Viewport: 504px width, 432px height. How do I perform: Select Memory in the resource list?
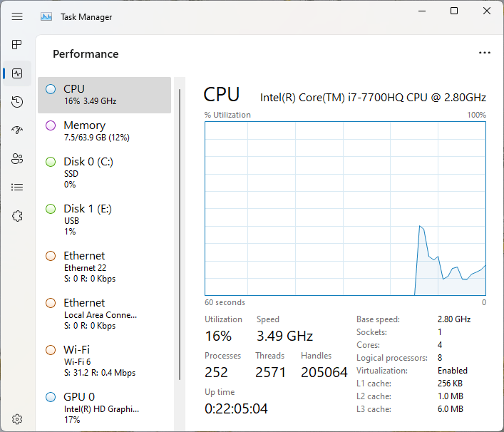105,131
